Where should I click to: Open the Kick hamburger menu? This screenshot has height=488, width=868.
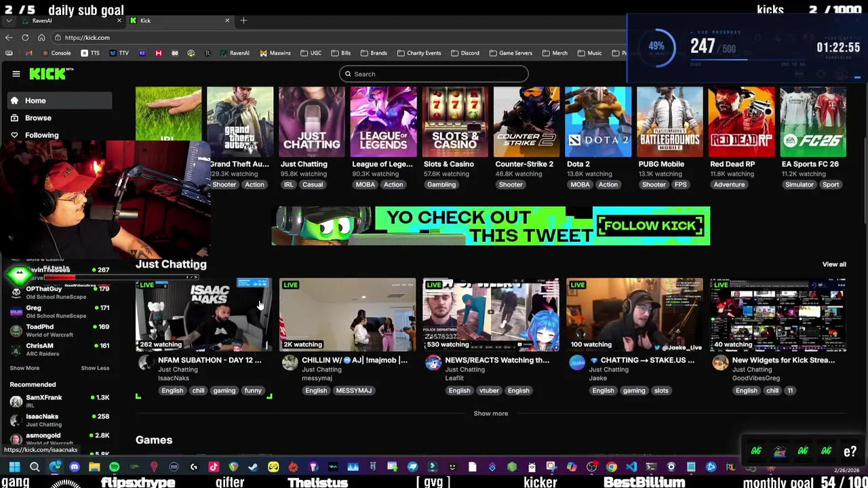point(16,74)
